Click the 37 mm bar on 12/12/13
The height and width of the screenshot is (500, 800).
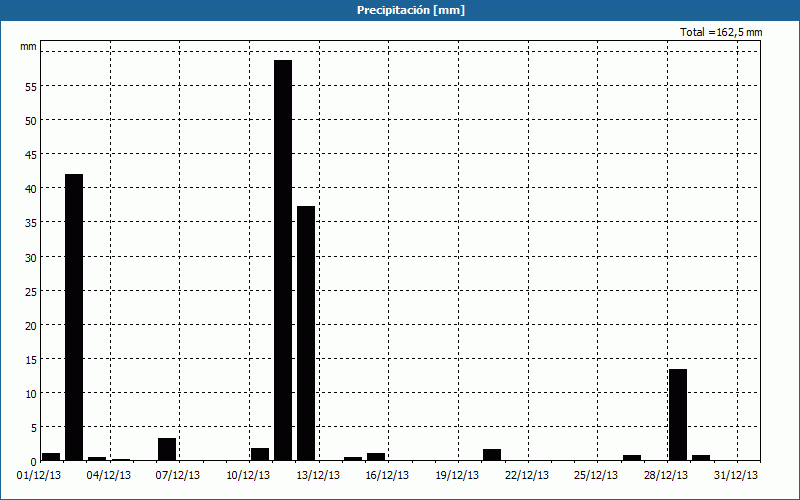coord(306,333)
